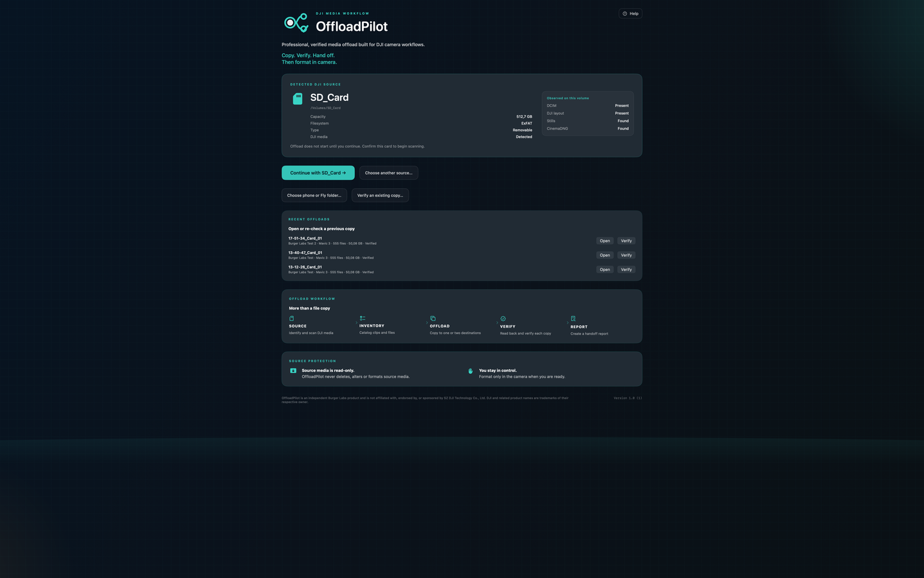Click the 'Version 1.0 (1)' footer text
Viewport: 924px width, 578px height.
tap(628, 398)
